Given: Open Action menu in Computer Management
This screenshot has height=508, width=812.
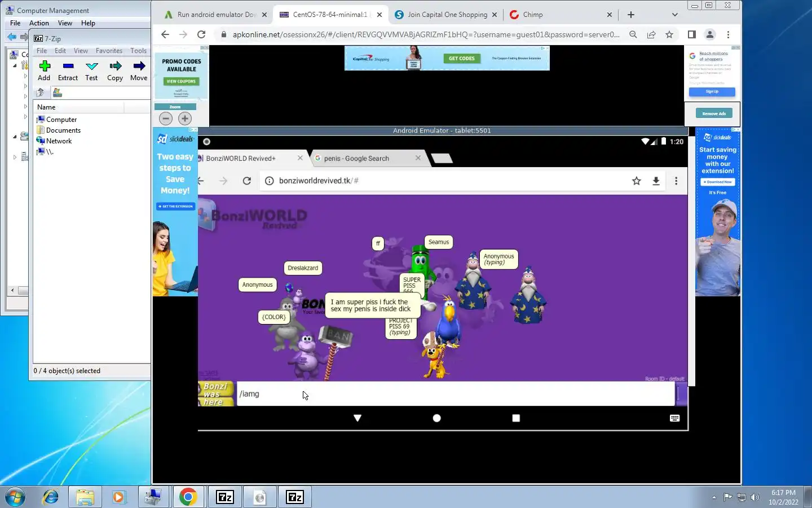Looking at the screenshot, I should point(39,23).
